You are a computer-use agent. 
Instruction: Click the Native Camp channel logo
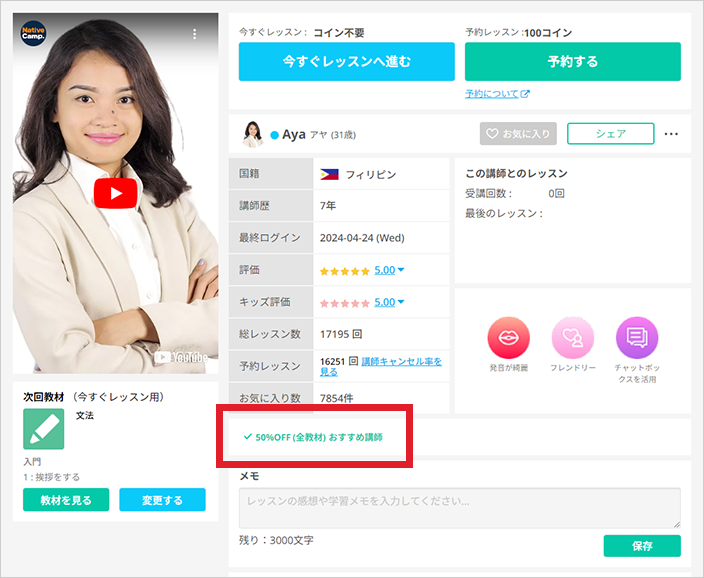(35, 35)
